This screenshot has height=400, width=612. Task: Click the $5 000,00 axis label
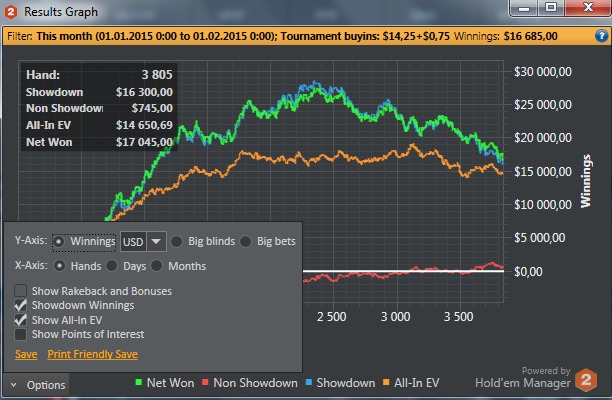pos(539,238)
